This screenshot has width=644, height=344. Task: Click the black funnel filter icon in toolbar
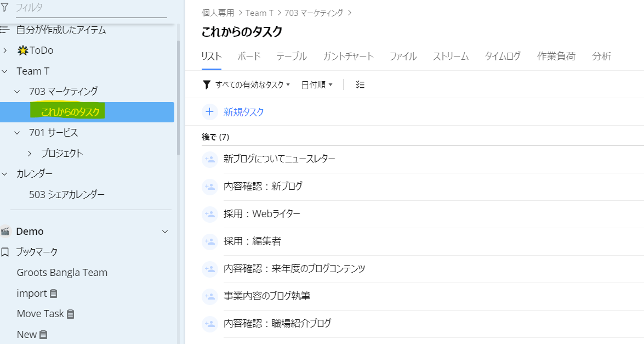tap(207, 84)
